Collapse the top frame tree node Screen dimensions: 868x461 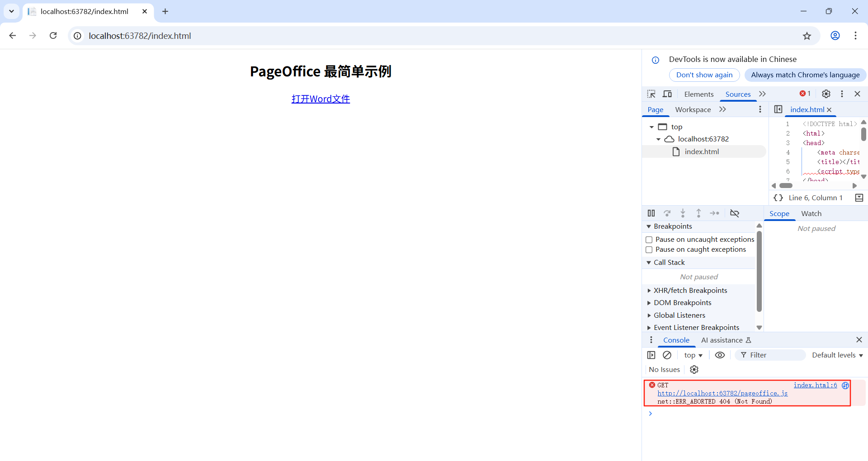point(651,127)
